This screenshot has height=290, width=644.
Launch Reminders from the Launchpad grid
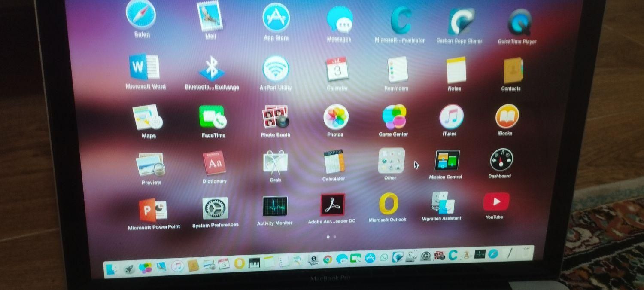(397, 70)
